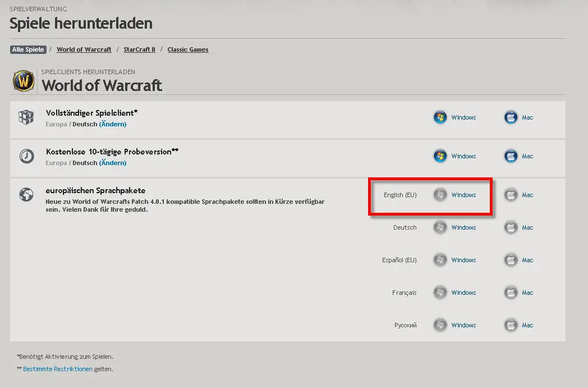
Task: Download full client via Mac text link
Action: click(x=527, y=117)
